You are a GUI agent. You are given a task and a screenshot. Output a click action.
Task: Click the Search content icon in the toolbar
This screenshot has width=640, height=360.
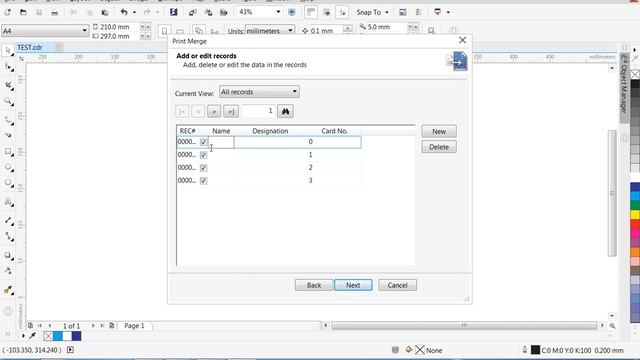(x=173, y=12)
